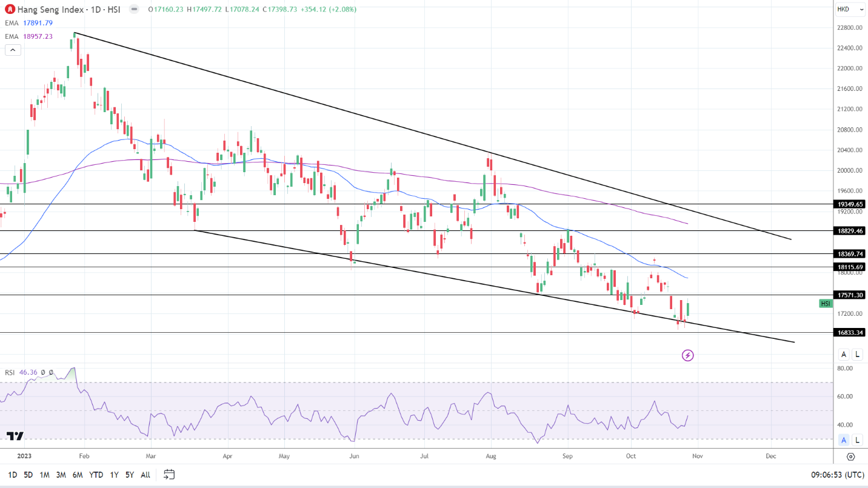This screenshot has height=488, width=868.
Task: Click the 17571.30 price label
Action: coord(849,295)
